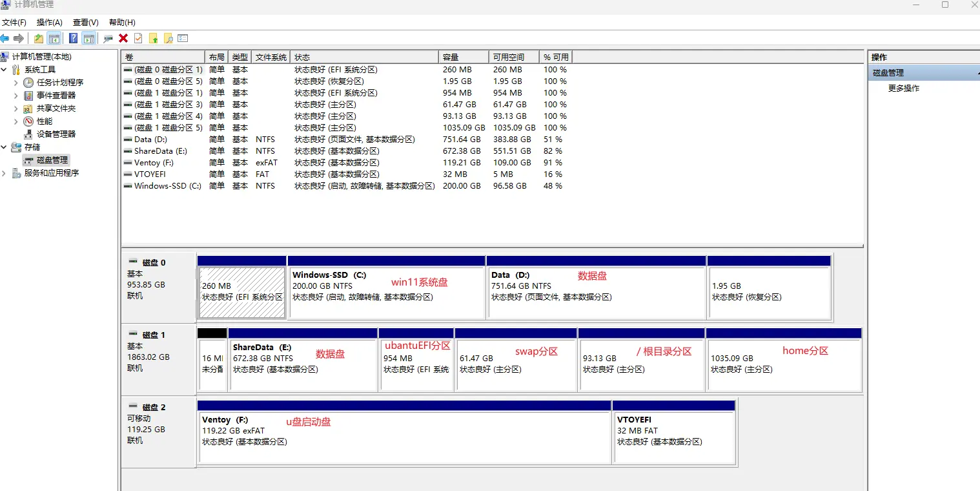Click the disk icon beside 磁盘 2 label
The width and height of the screenshot is (980, 491).
[x=133, y=406]
